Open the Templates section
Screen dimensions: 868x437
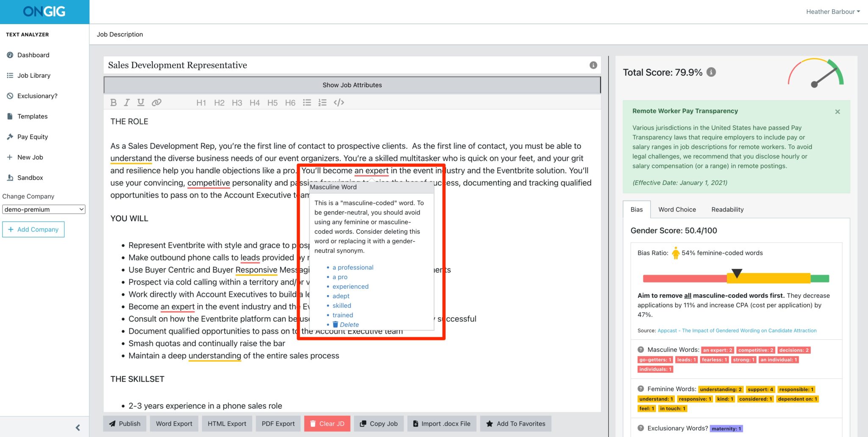[x=32, y=116]
